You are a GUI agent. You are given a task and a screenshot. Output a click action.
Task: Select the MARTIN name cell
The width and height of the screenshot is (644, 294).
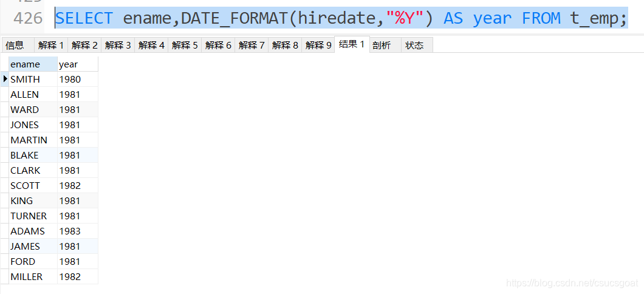[33, 140]
